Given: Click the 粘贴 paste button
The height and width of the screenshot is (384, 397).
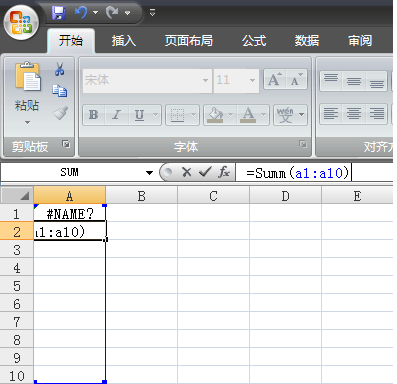Looking at the screenshot, I should pos(27,93).
